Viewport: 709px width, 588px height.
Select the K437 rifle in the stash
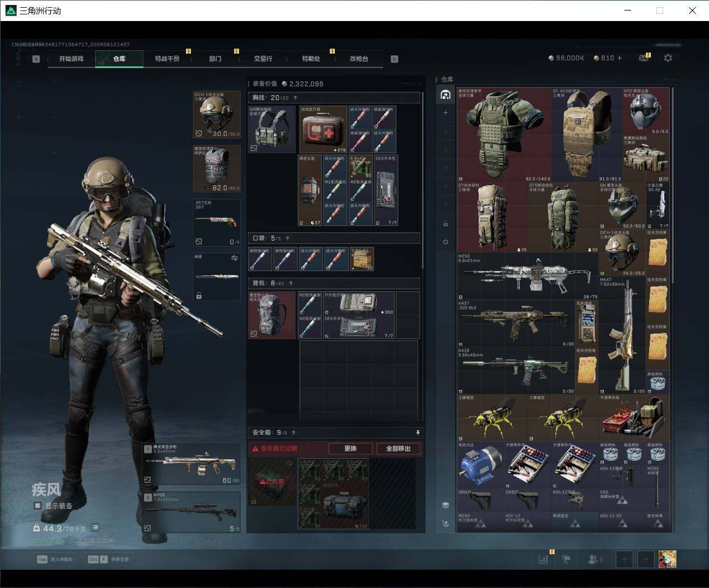pos(516,324)
